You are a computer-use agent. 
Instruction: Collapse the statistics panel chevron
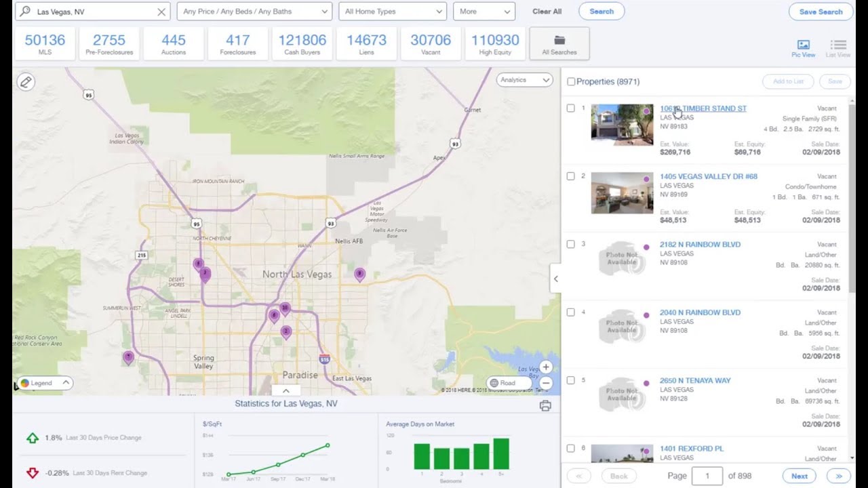pos(286,390)
